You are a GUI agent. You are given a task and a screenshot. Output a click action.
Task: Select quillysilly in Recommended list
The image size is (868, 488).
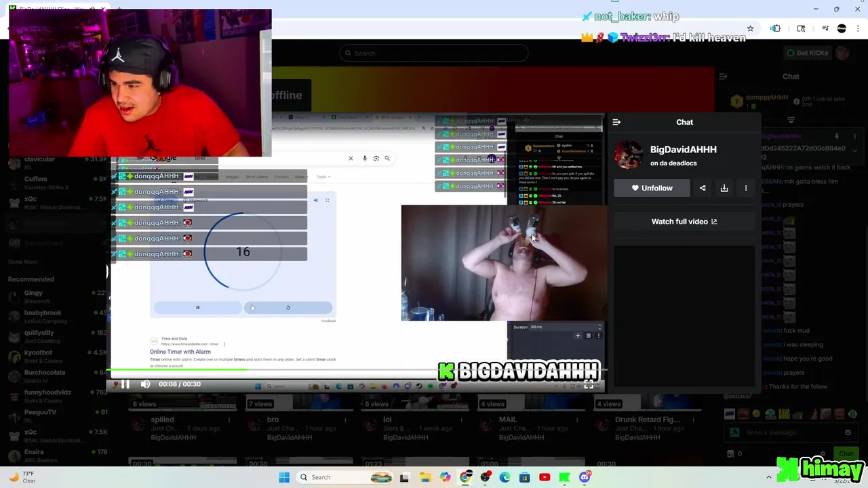56,336
